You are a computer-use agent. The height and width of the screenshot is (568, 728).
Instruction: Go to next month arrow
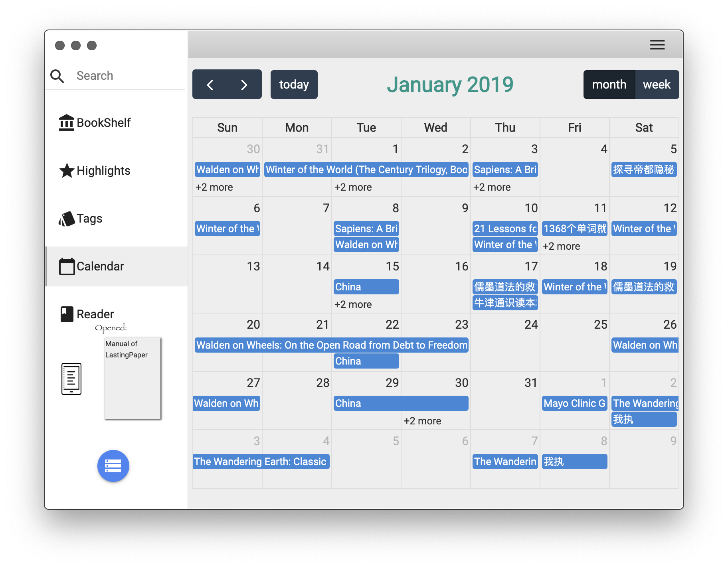coord(244,85)
